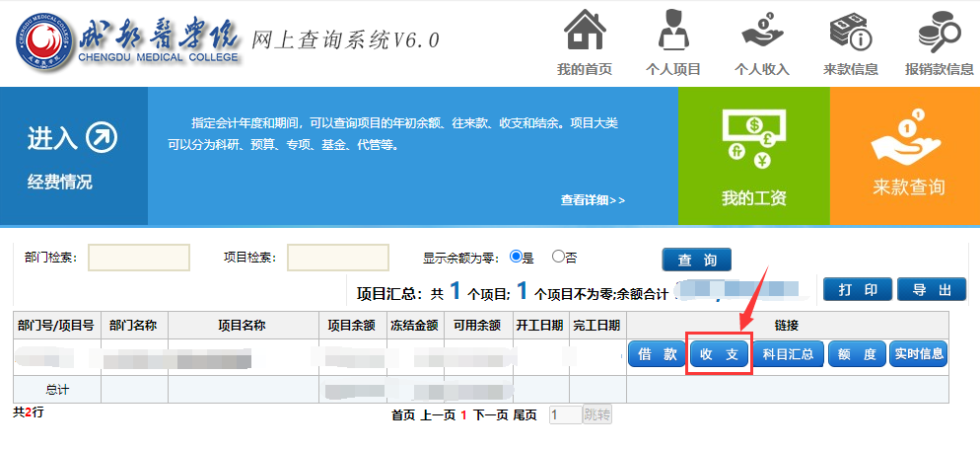
Task: Select 否 radio for showing zero balance
Action: pos(559,257)
